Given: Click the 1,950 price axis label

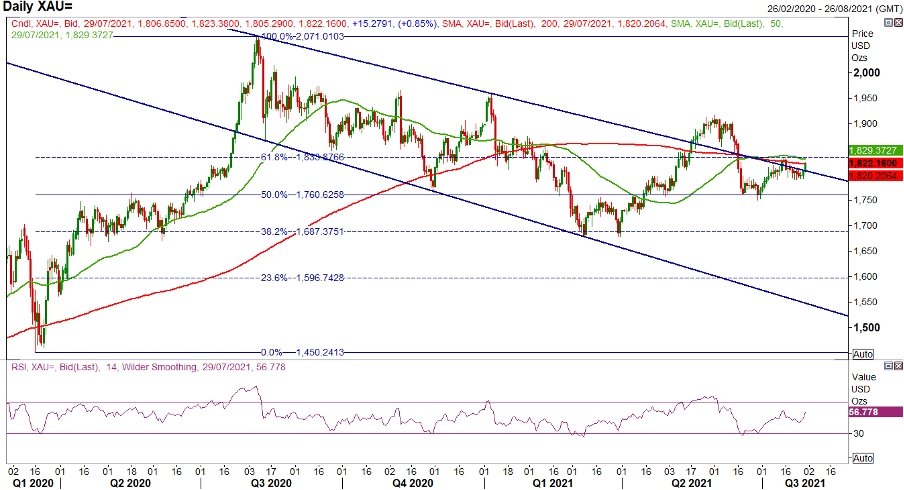Looking at the screenshot, I should point(865,98).
